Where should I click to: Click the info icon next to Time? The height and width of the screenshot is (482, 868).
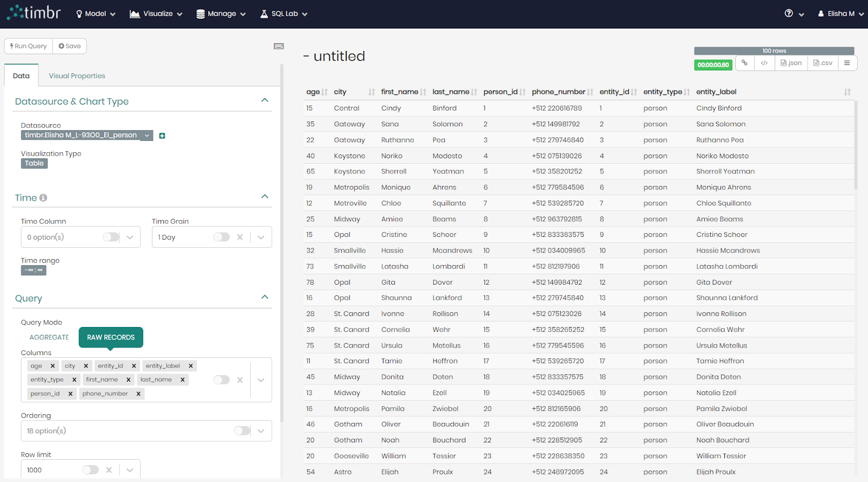coord(43,198)
